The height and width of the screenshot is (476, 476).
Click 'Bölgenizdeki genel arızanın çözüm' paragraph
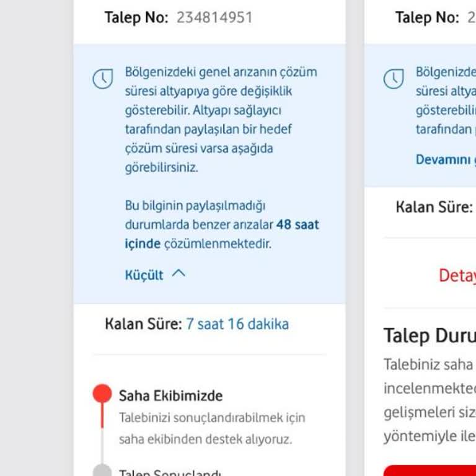point(221,120)
